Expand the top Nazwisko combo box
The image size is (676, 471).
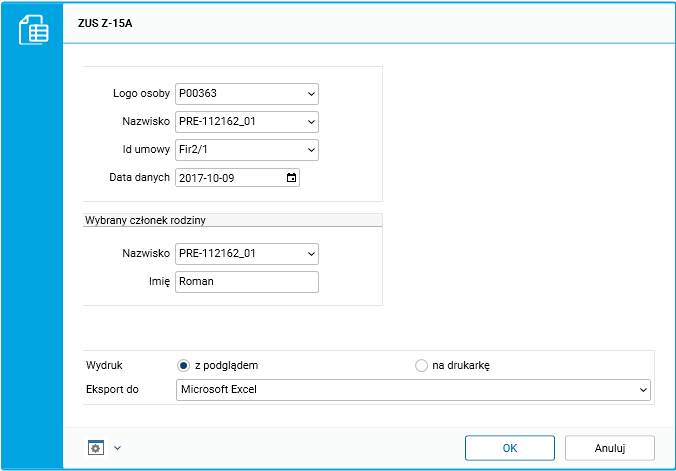pyautogui.click(x=311, y=122)
